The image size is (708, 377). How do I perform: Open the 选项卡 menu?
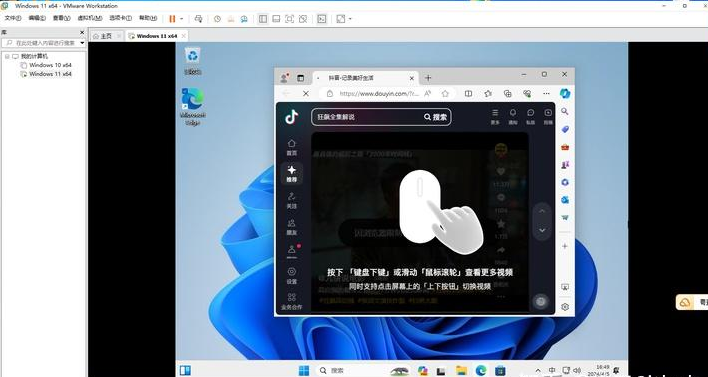[x=120, y=19]
